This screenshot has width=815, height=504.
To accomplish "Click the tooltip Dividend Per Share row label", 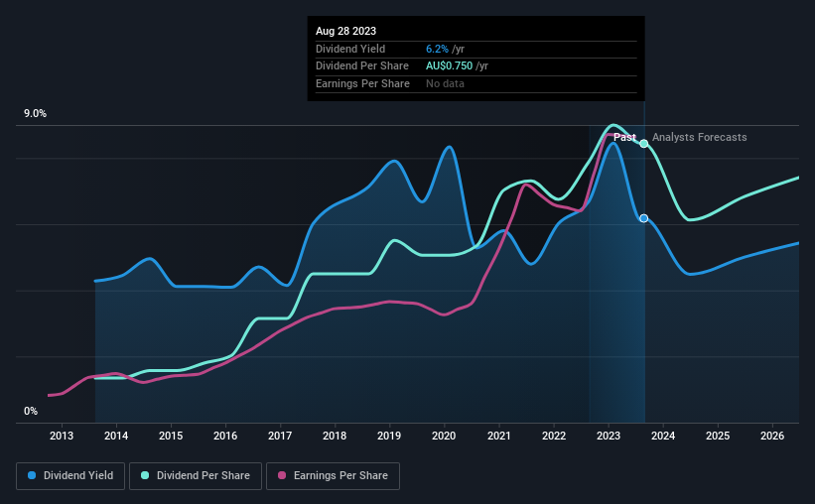I will [x=362, y=66].
